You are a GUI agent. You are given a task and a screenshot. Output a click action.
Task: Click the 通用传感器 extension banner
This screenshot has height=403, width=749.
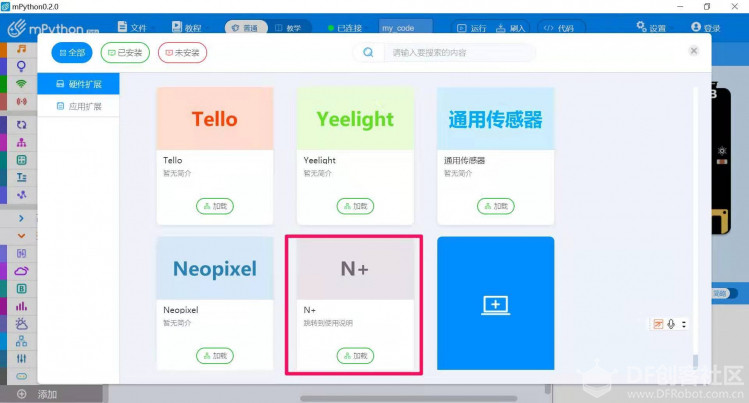496,118
